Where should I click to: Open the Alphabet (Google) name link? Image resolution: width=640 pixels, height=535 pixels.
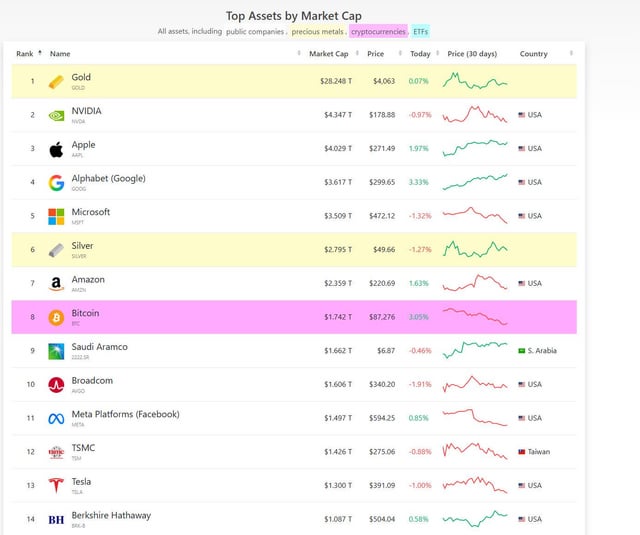109,178
